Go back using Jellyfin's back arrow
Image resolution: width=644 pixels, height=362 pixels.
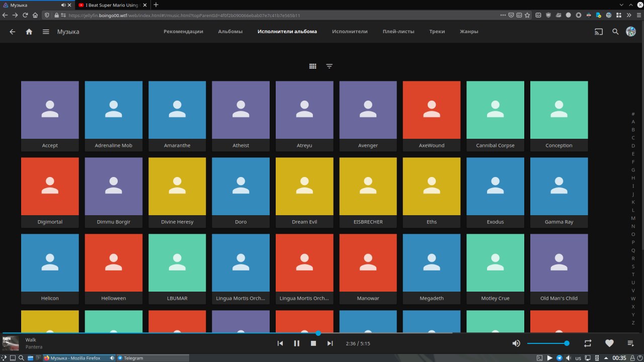point(13,32)
